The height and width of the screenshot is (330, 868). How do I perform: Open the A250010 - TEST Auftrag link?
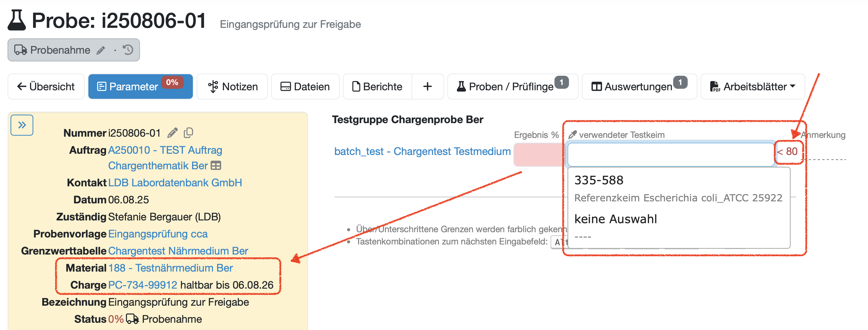click(165, 150)
